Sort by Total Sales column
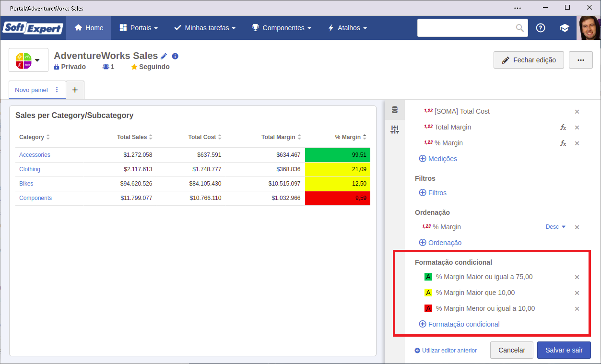Viewport: 601px width, 364px height. 135,137
